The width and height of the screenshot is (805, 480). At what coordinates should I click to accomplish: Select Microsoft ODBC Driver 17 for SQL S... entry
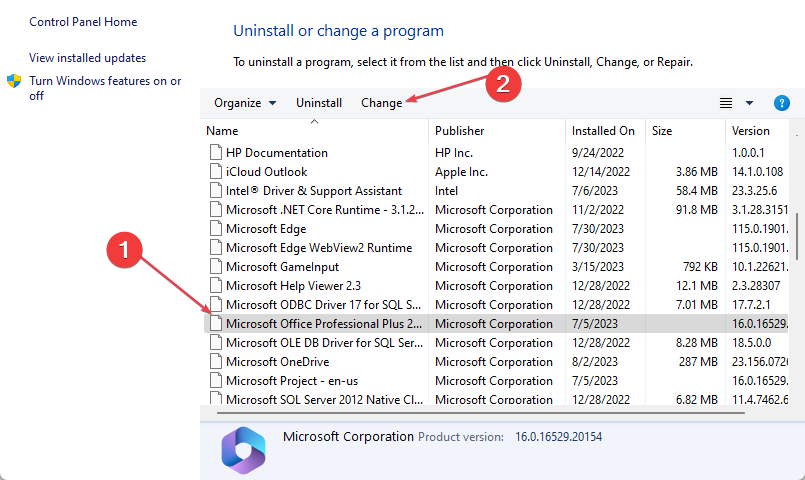tap(323, 304)
